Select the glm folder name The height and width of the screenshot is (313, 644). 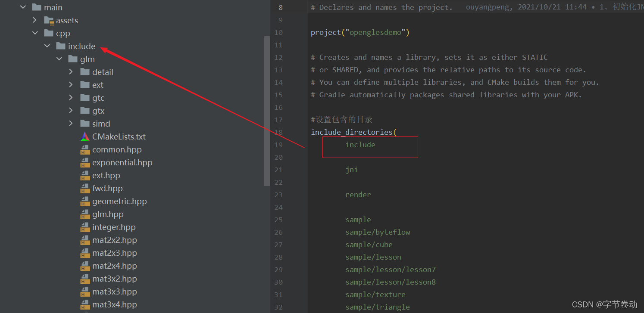click(x=88, y=59)
